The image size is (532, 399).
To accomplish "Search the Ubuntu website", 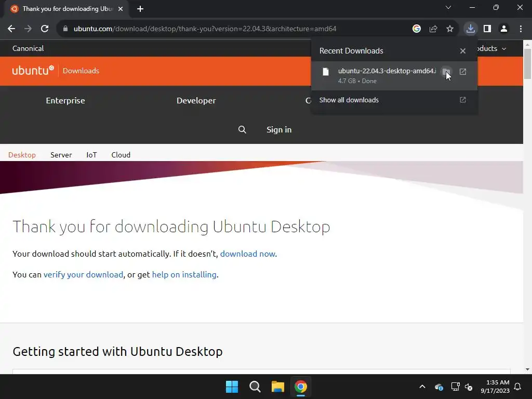I will (242, 129).
